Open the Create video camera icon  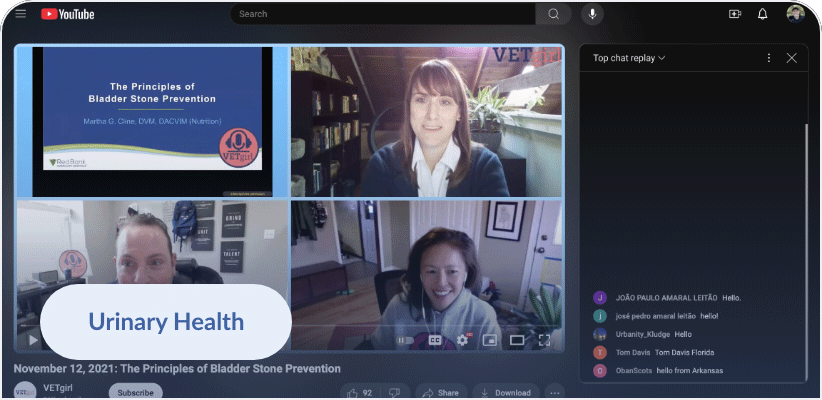(x=735, y=14)
